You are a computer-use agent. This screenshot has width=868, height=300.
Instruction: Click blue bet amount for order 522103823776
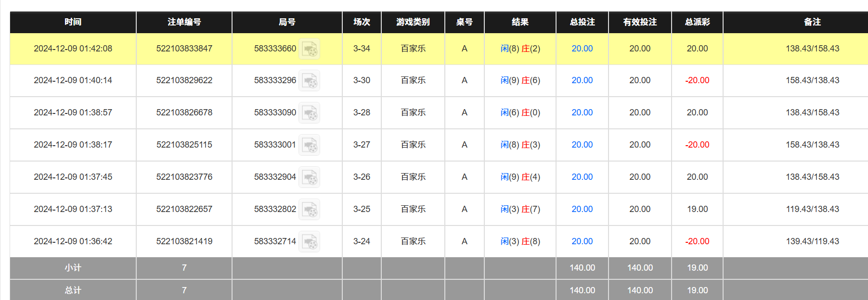(x=582, y=177)
